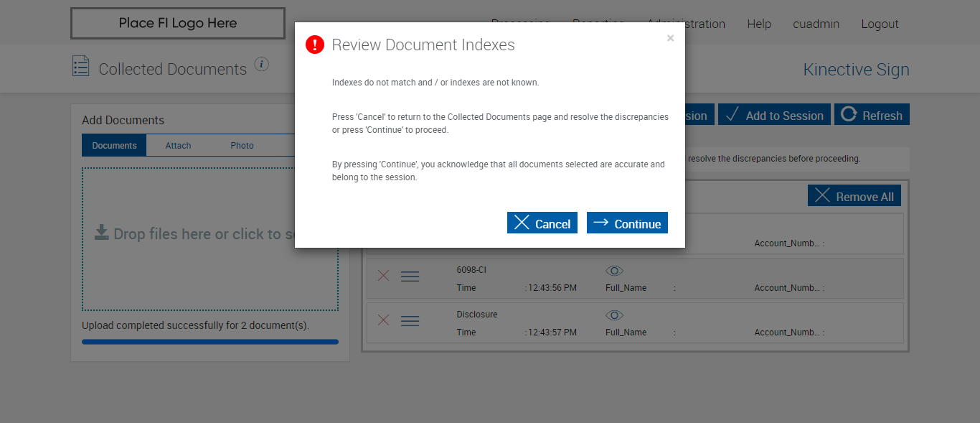Open the Help menu

tap(758, 24)
